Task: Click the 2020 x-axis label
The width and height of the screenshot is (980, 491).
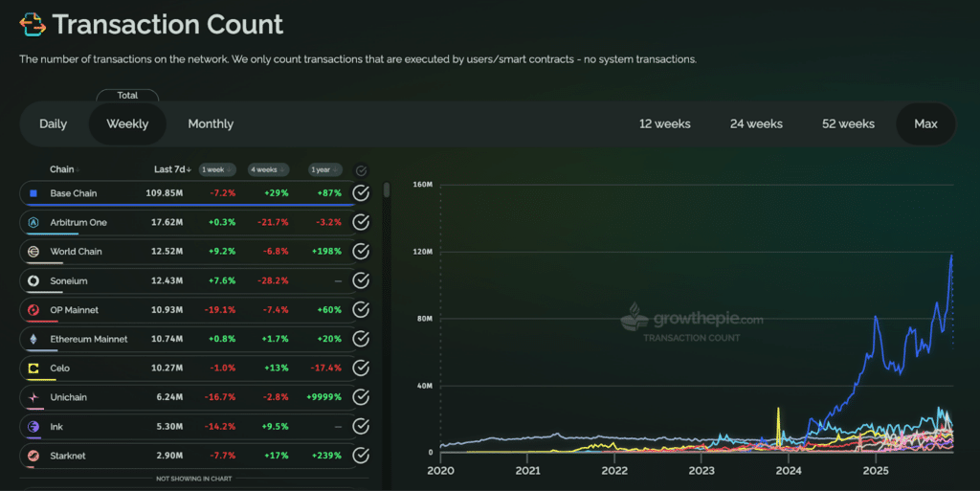Action: point(440,470)
